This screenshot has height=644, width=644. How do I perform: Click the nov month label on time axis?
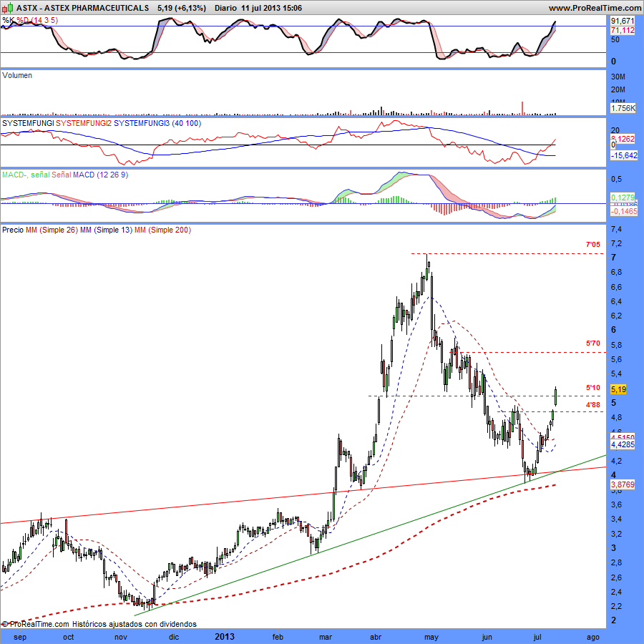[x=121, y=637]
